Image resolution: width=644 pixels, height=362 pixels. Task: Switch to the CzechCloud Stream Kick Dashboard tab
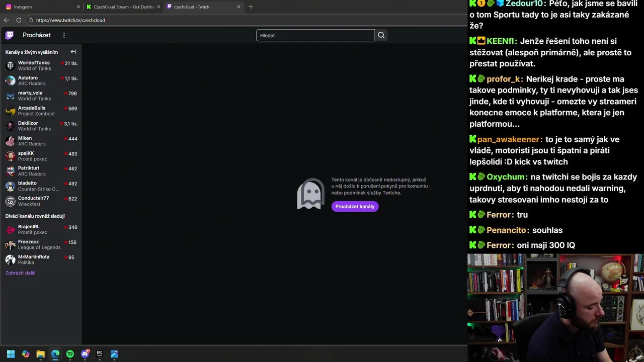click(x=123, y=7)
